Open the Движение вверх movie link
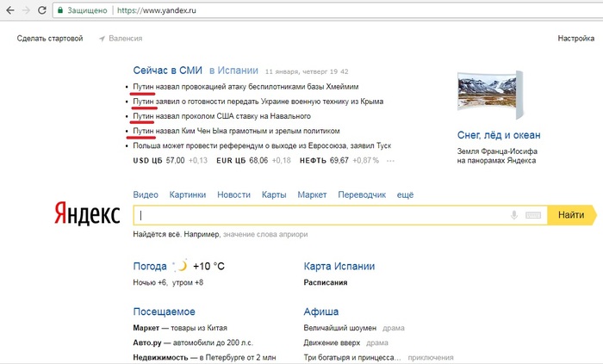The image size is (603, 364). pyautogui.click(x=332, y=342)
